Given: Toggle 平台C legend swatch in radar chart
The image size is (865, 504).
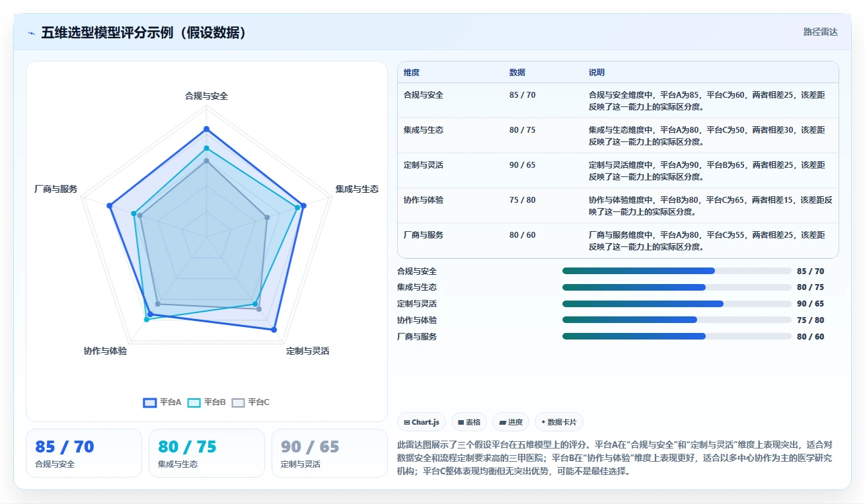Looking at the screenshot, I should pos(239,402).
